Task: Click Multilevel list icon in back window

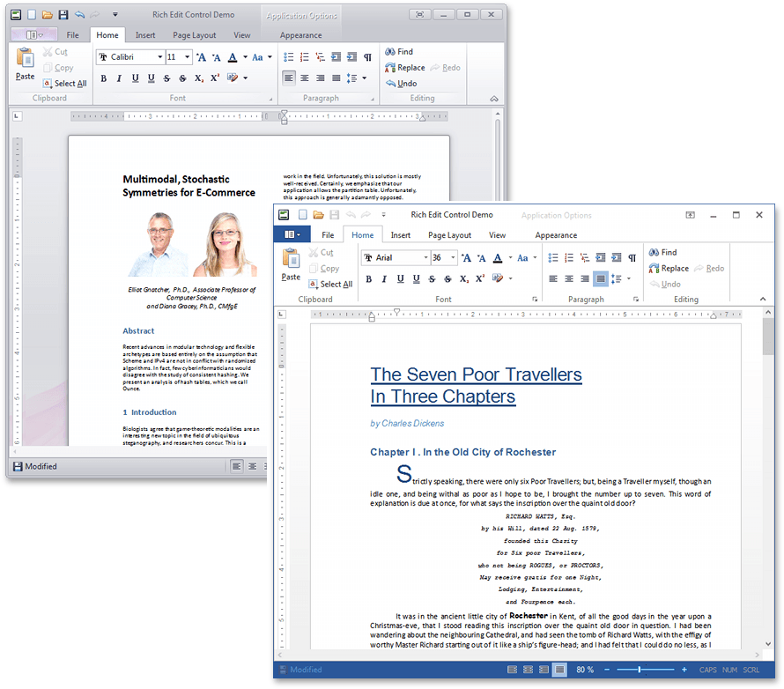Action: (x=320, y=57)
